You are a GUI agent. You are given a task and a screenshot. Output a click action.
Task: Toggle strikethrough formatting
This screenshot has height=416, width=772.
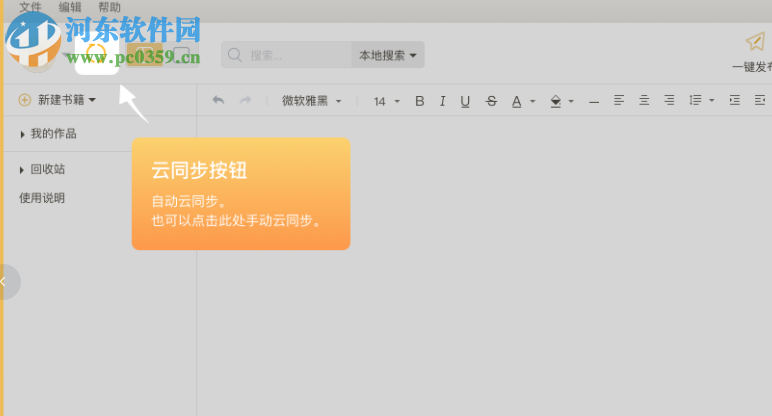click(x=491, y=101)
